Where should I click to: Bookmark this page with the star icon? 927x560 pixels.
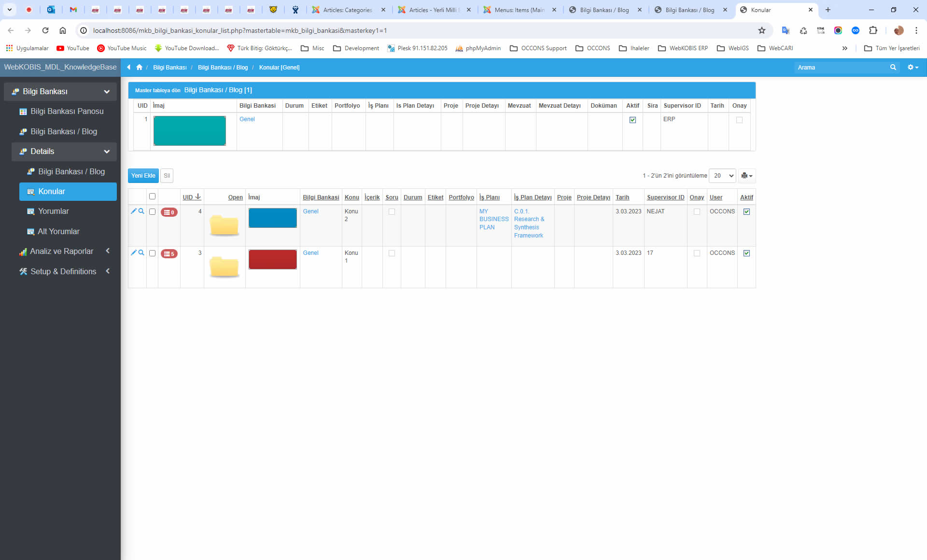pos(762,30)
